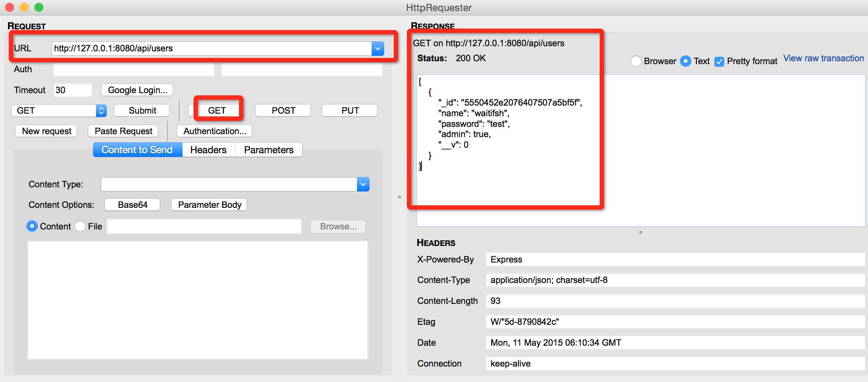Switch to the Parameters tab
The width and height of the screenshot is (868, 382).
pos(269,150)
